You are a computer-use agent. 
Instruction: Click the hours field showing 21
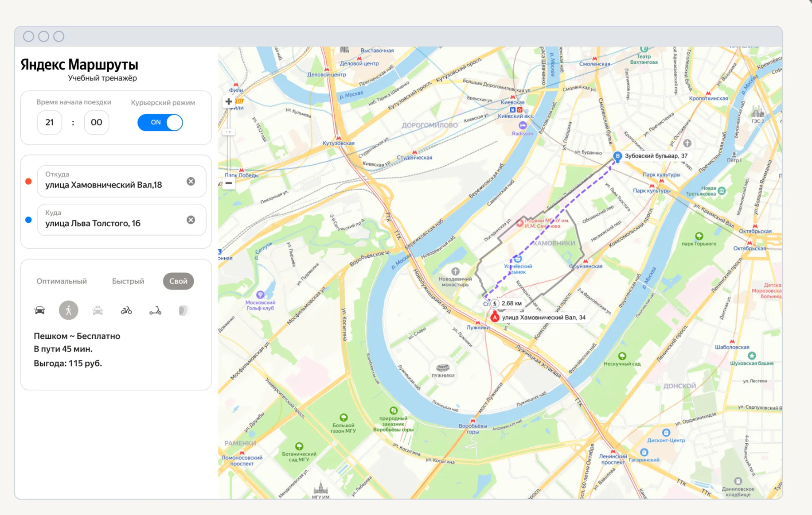pyautogui.click(x=50, y=123)
